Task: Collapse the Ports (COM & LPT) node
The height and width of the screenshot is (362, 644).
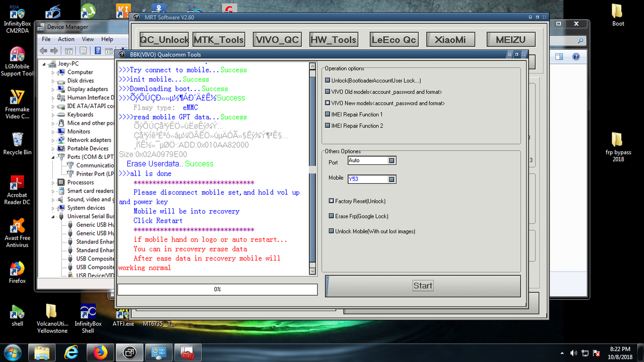Action: pyautogui.click(x=53, y=157)
